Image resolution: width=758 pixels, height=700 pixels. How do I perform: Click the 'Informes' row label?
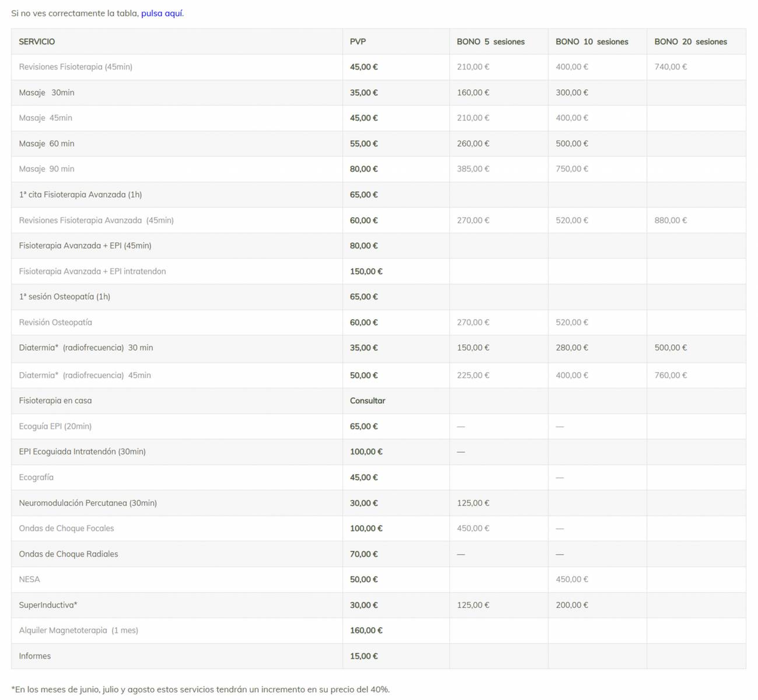pos(34,656)
